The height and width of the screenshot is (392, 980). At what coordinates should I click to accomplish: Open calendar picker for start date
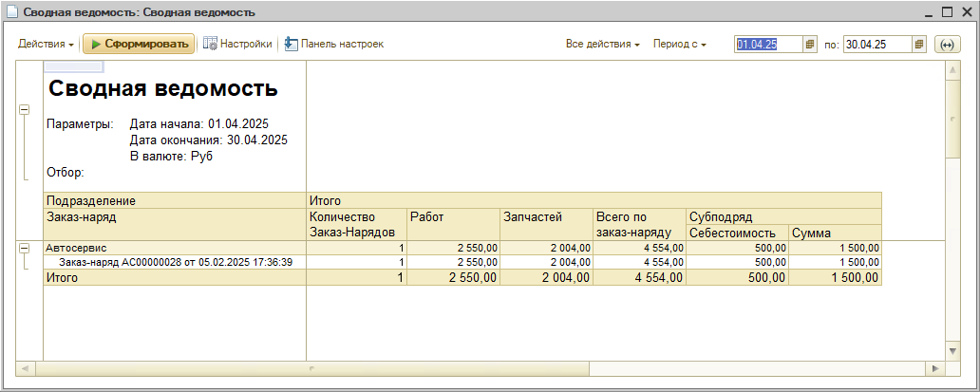coord(810,45)
